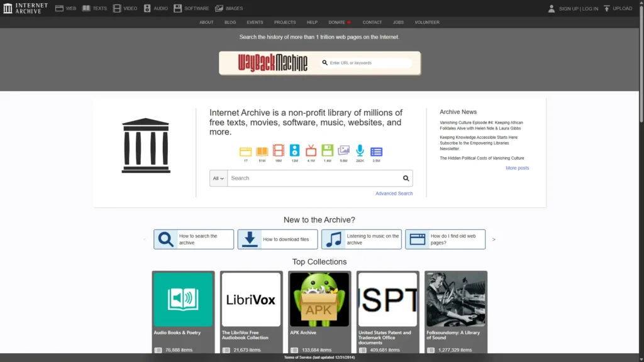Viewport: 644px width, 362px height.
Task: Open the About menu item
Action: 206,22
